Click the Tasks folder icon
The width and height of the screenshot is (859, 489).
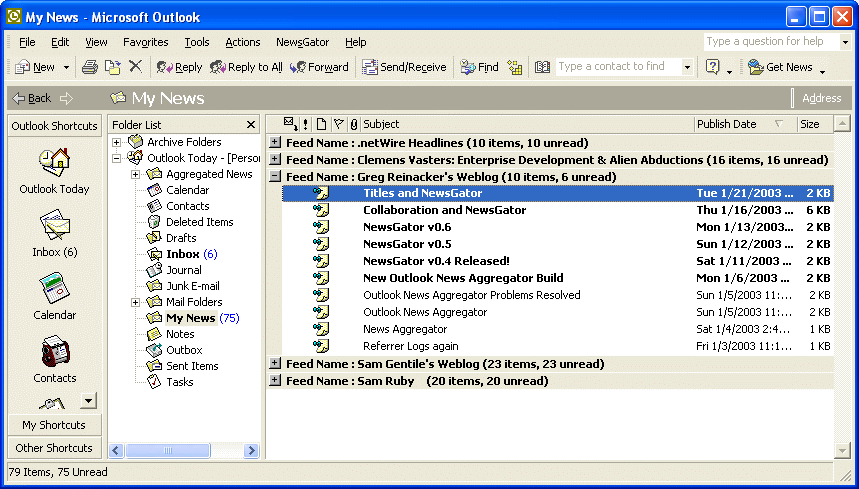(154, 382)
